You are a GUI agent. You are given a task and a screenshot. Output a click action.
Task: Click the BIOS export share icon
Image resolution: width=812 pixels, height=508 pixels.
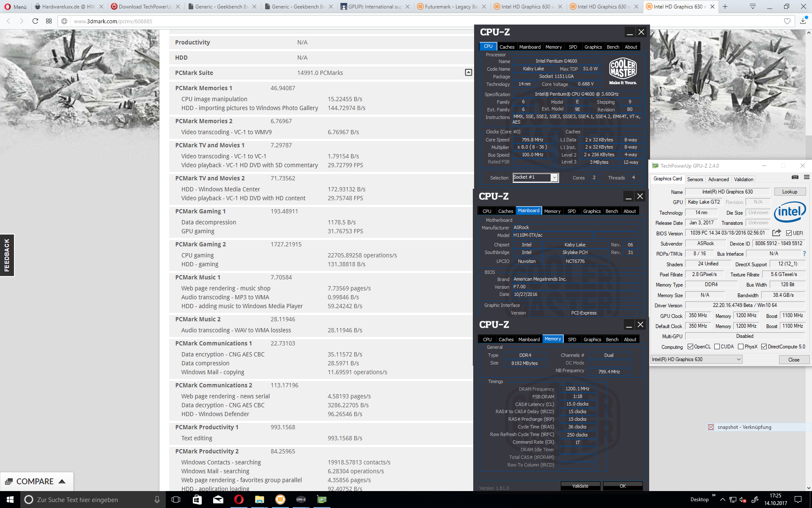point(776,233)
